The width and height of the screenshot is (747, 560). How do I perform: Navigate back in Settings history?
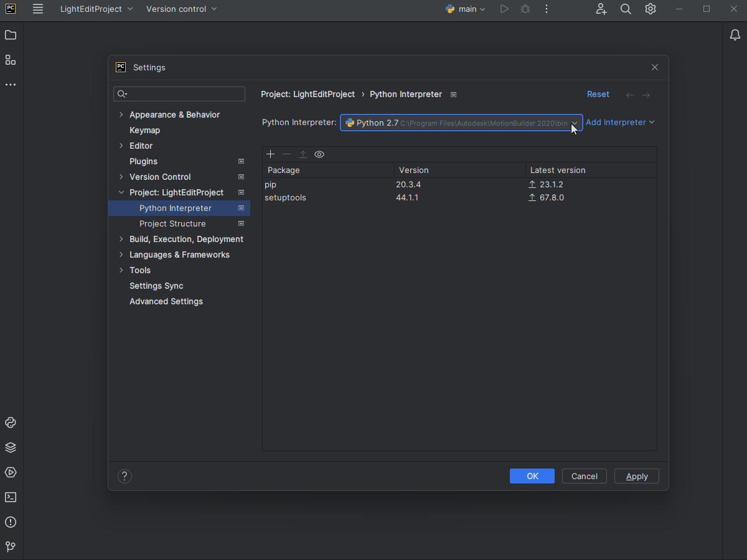630,95
